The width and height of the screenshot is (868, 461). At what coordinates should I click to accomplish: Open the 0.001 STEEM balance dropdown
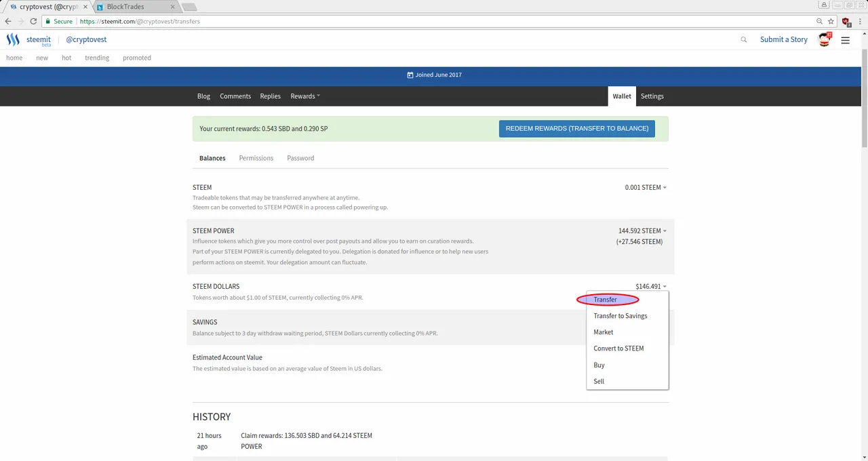pos(646,187)
